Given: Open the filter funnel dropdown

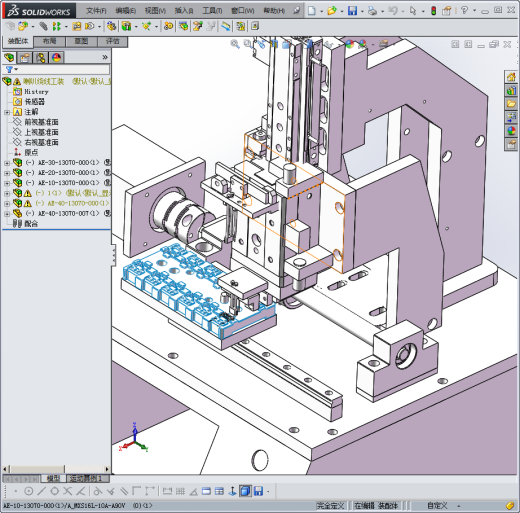Looking at the screenshot, I should pyautogui.click(x=12, y=69).
